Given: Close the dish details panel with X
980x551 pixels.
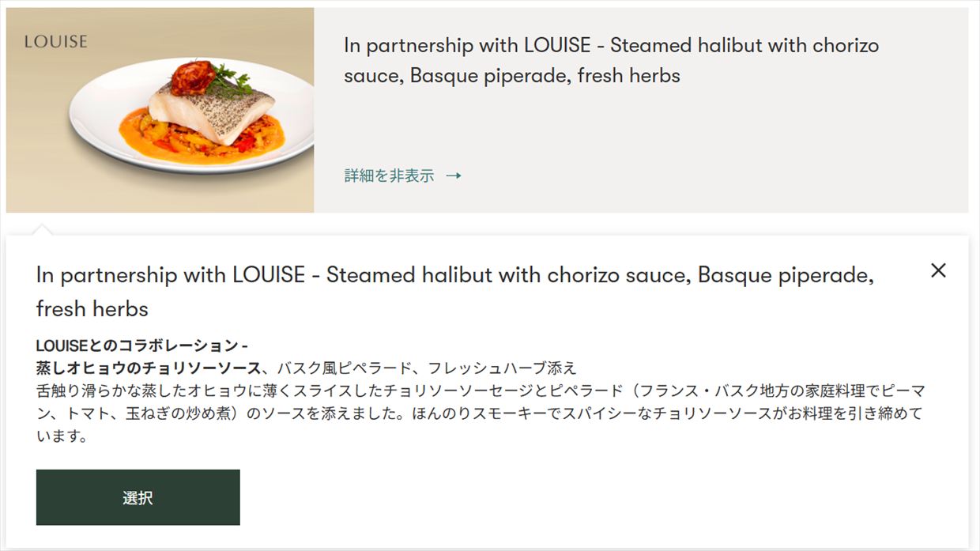Looking at the screenshot, I should (x=938, y=270).
